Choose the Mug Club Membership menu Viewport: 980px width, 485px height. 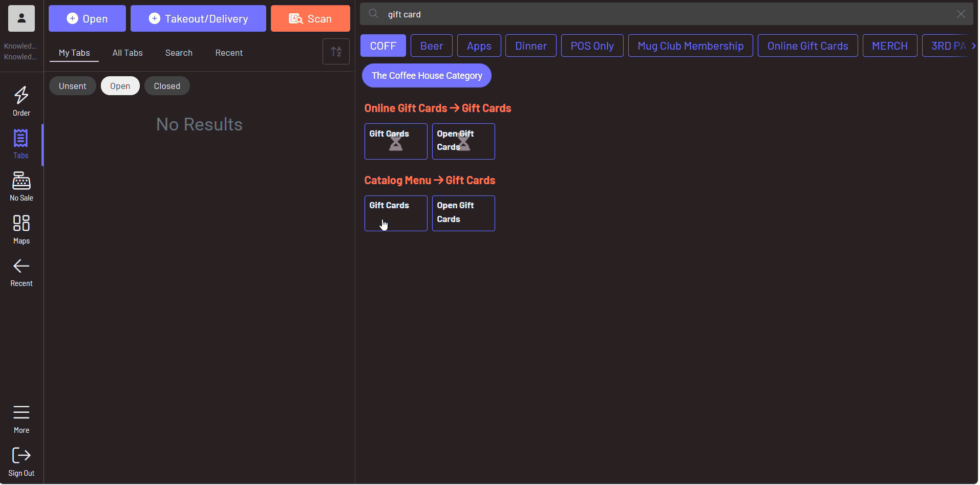[690, 46]
